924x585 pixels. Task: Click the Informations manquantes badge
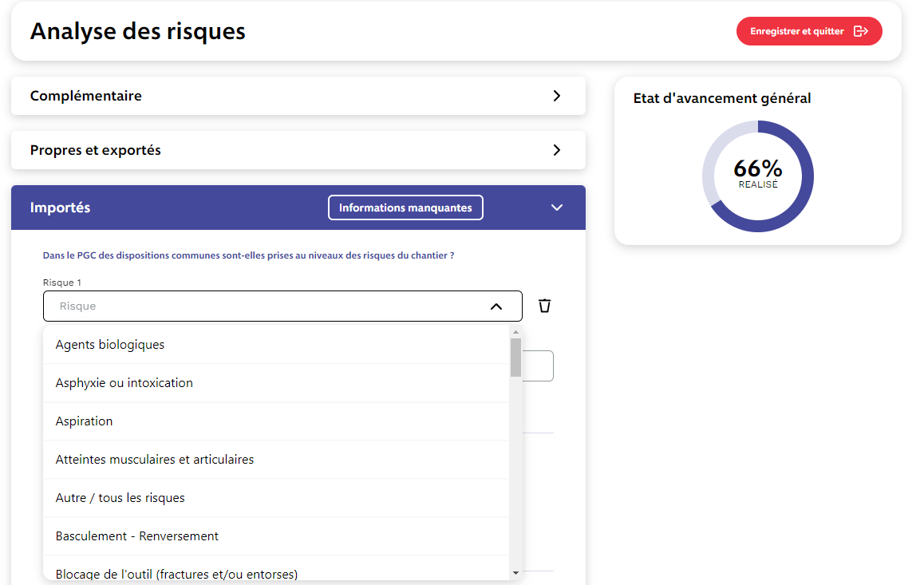coord(405,208)
